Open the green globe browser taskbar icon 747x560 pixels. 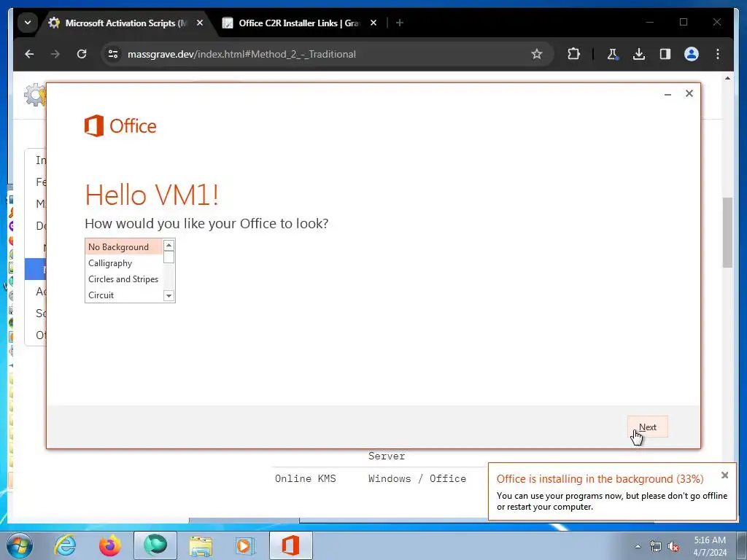155,545
